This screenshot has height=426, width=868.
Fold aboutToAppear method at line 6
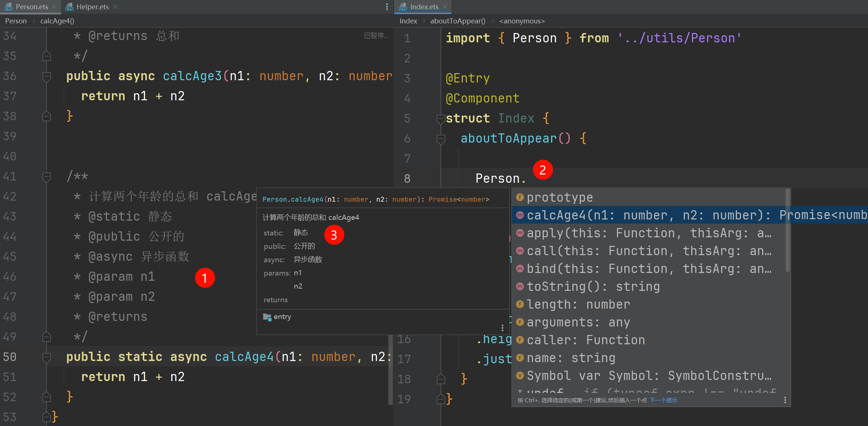click(441, 139)
